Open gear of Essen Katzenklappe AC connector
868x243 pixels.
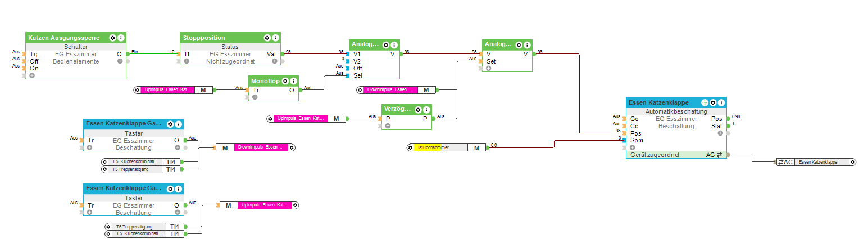[852, 162]
